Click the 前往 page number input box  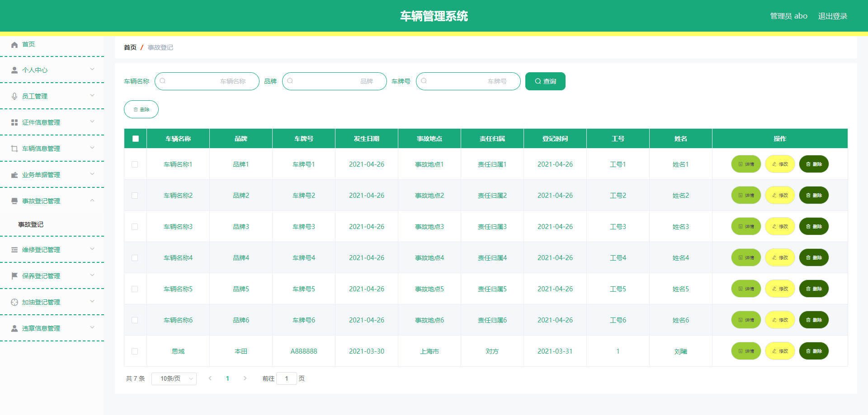tap(287, 379)
